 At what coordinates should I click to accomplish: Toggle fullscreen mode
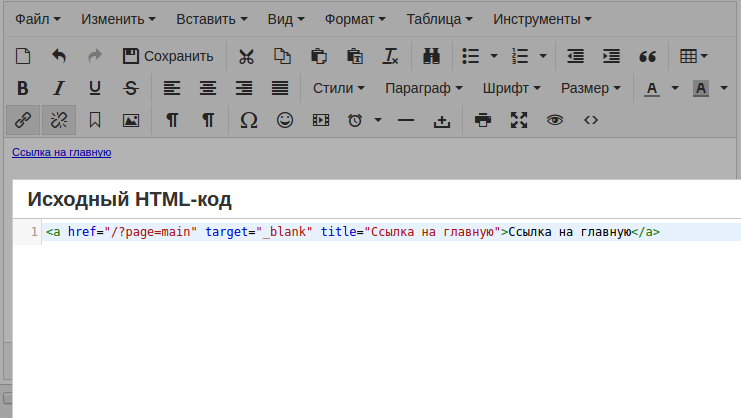coord(518,120)
